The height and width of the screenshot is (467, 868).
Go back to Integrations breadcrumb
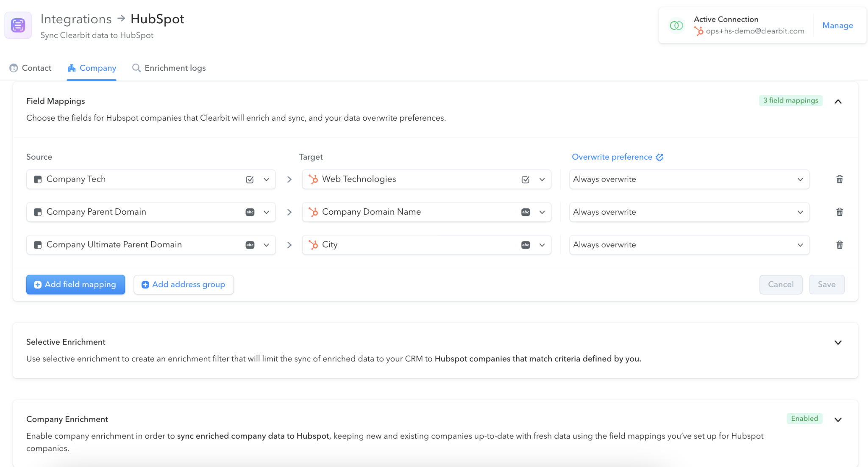[76, 19]
